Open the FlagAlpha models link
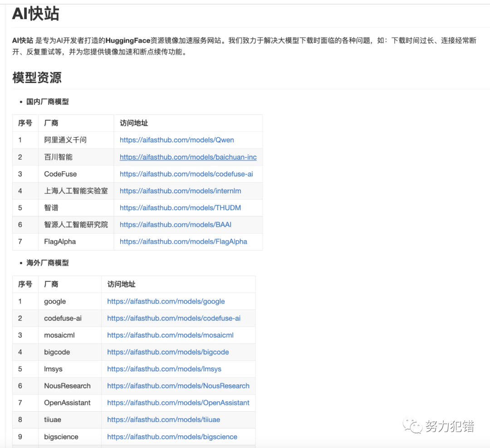Viewport: 490px width, 448px height. click(183, 241)
